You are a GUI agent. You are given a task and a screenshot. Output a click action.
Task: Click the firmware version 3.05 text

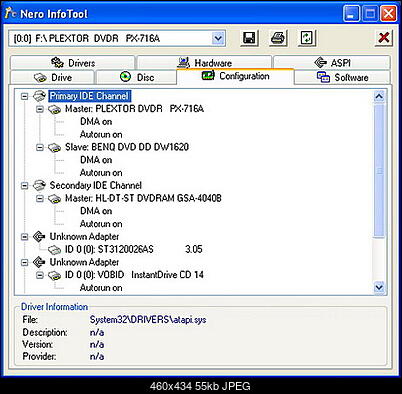coord(194,249)
